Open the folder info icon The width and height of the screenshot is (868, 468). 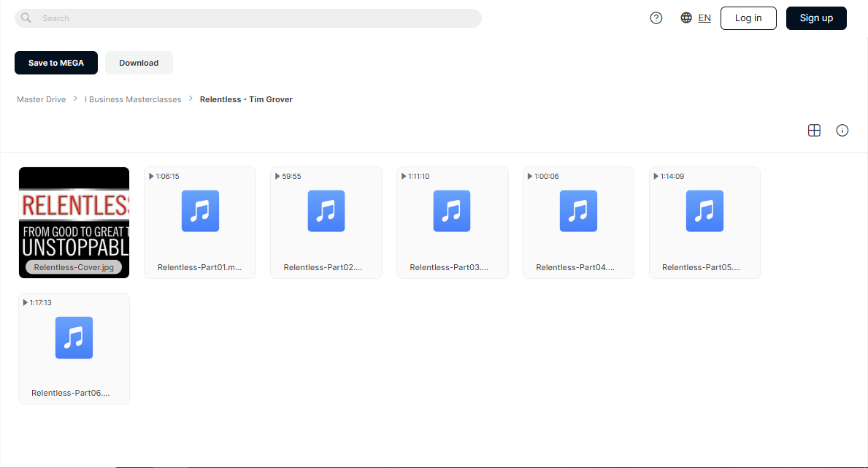point(842,130)
